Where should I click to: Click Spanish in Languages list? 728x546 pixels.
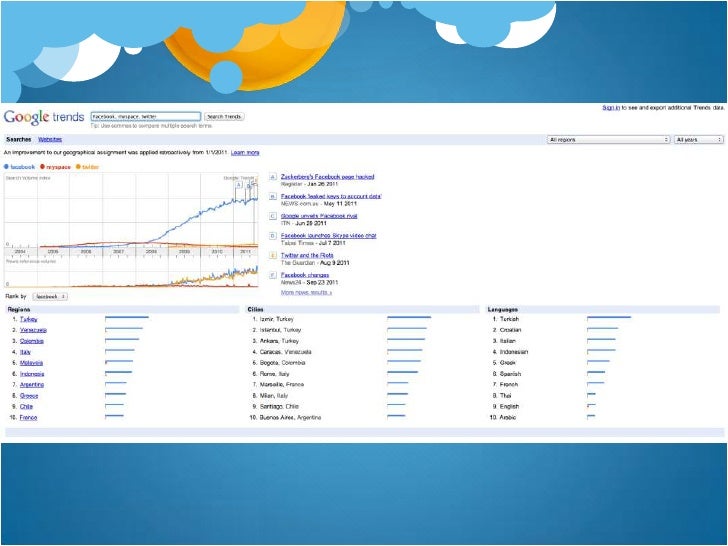[x=511, y=374]
